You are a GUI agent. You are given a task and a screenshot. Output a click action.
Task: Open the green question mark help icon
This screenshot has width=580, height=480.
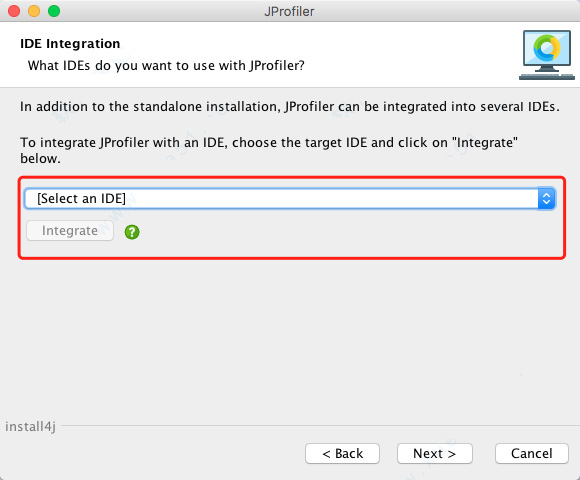(x=132, y=232)
